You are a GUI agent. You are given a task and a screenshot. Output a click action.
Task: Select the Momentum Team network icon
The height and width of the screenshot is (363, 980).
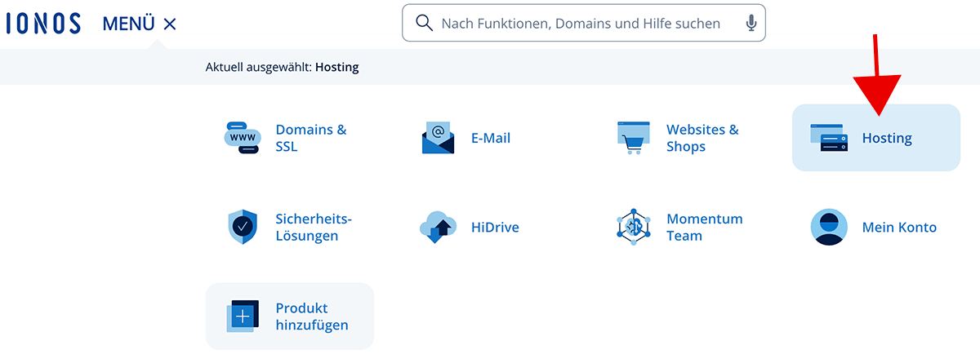click(x=633, y=227)
